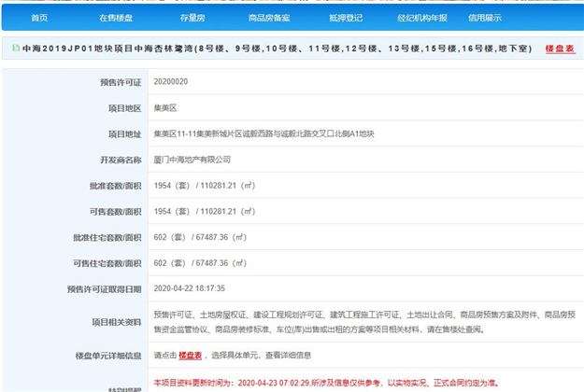Click the 预售许可证取得日期 row label
Image resolution: width=584 pixels, height=392 pixels.
click(105, 289)
